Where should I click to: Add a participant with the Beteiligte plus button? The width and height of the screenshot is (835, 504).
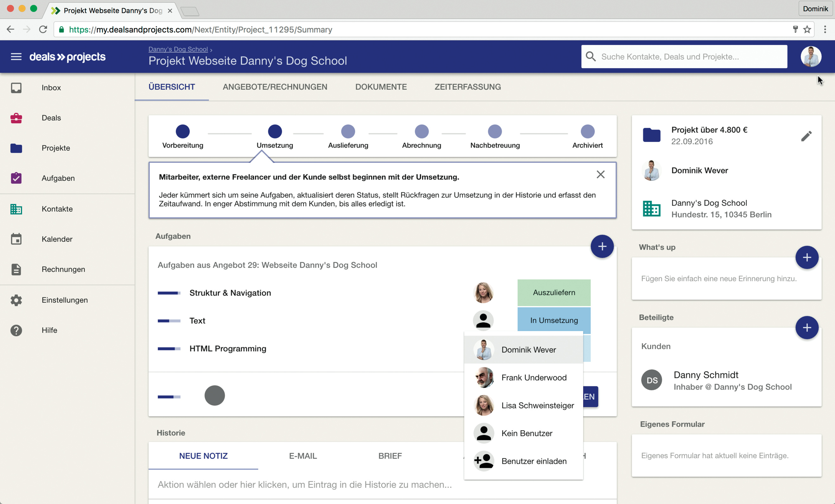806,328
